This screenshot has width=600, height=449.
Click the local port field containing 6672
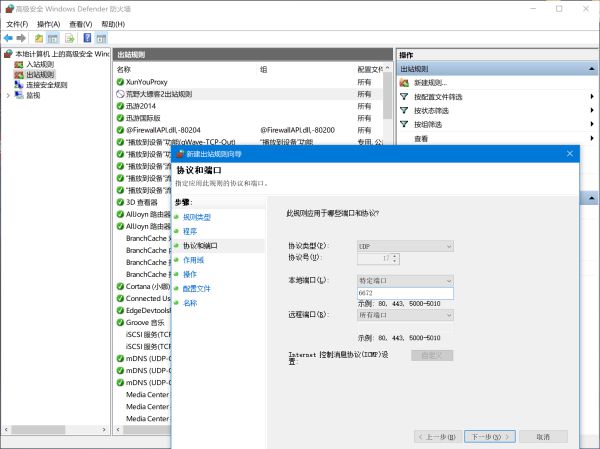click(405, 294)
